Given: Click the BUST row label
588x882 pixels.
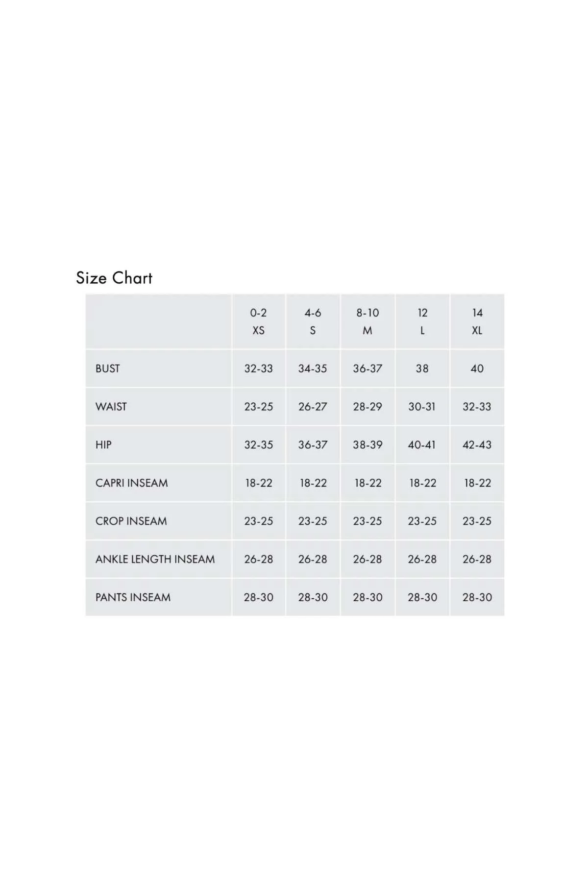Looking at the screenshot, I should coord(108,368).
